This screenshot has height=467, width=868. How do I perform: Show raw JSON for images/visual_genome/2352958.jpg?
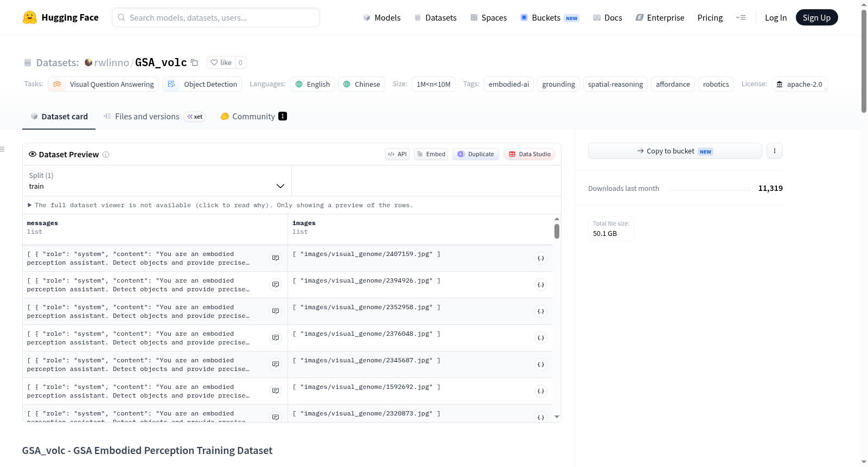pyautogui.click(x=541, y=311)
